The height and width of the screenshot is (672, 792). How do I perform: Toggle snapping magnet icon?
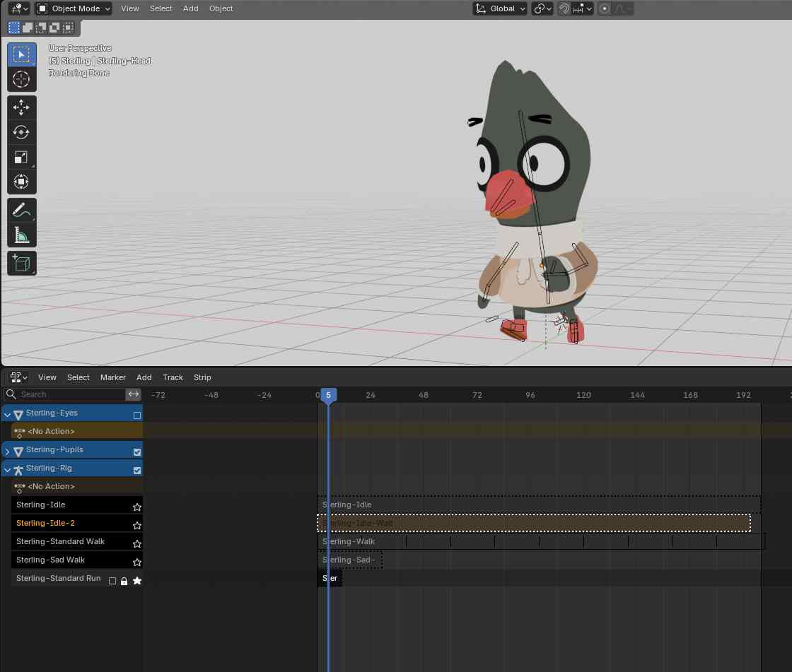coord(564,8)
